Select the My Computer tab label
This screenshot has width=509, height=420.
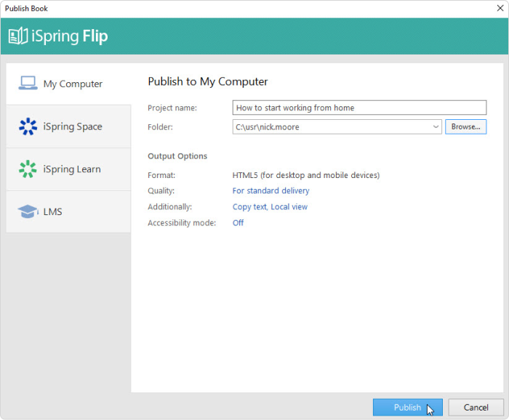pyautogui.click(x=73, y=84)
